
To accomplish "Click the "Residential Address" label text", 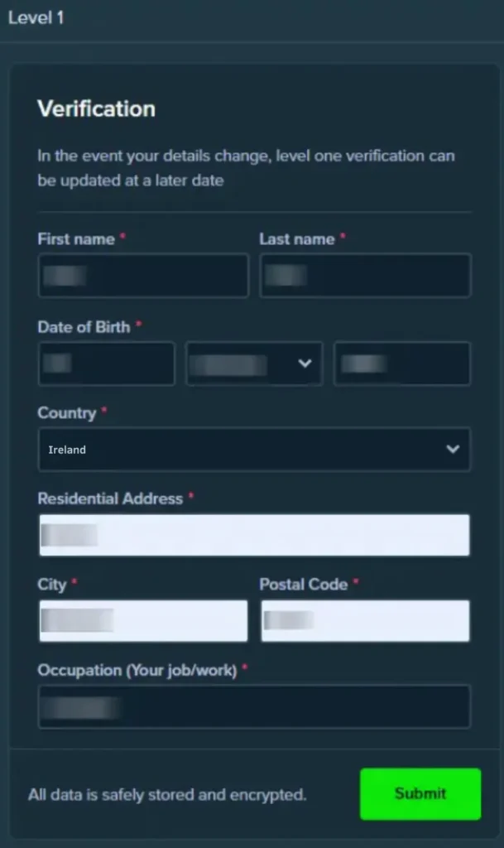I will point(110,499).
